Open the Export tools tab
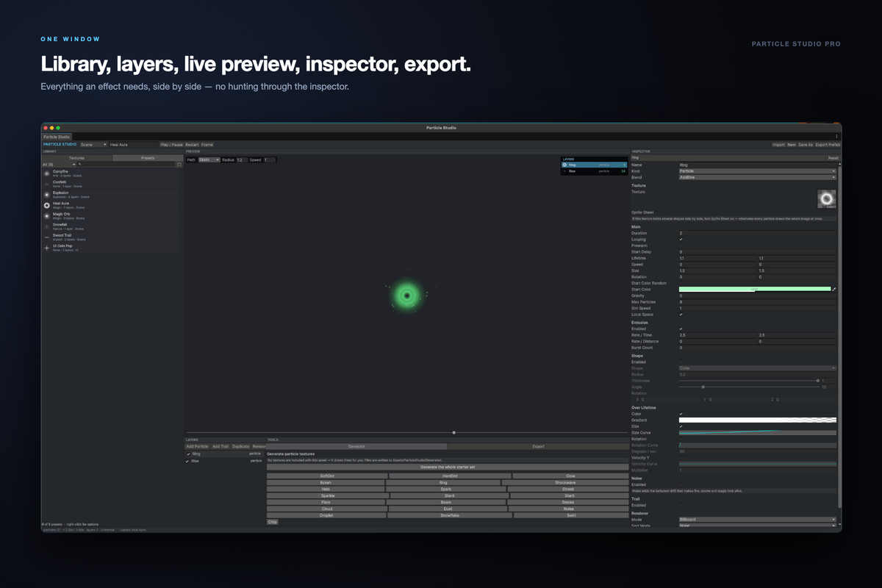This screenshot has width=882, height=588. click(x=538, y=446)
